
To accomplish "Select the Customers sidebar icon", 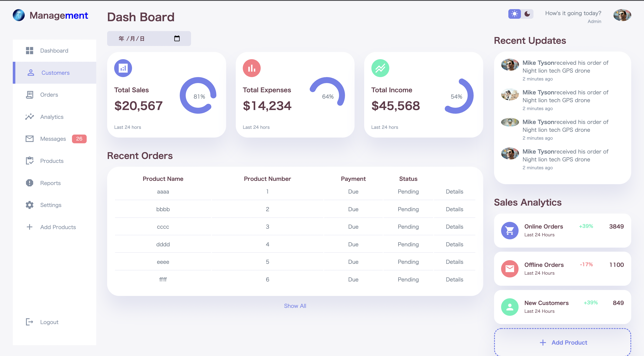I will [30, 73].
